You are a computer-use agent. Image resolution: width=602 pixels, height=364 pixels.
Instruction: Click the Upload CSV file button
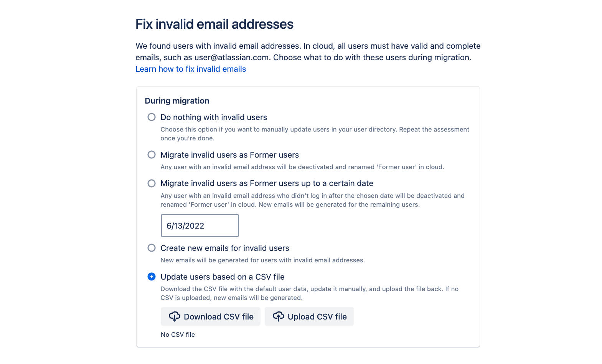(x=309, y=316)
